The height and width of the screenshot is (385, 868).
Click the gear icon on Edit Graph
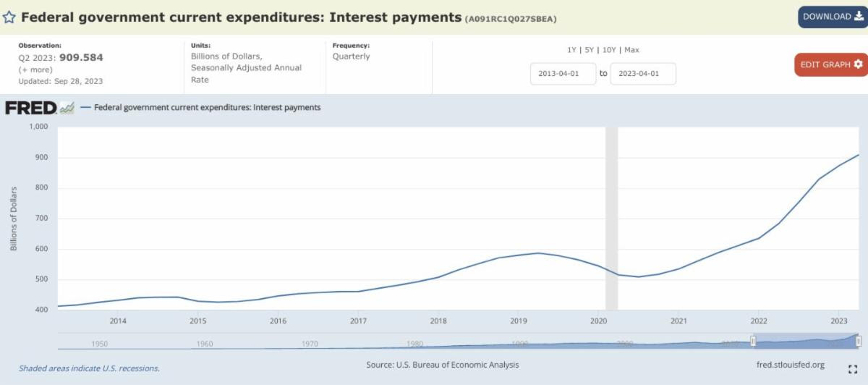point(859,64)
